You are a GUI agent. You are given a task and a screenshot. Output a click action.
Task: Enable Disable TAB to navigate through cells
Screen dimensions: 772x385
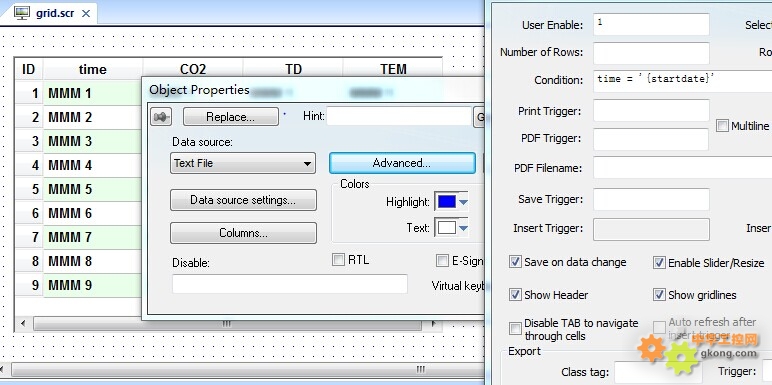tap(515, 328)
